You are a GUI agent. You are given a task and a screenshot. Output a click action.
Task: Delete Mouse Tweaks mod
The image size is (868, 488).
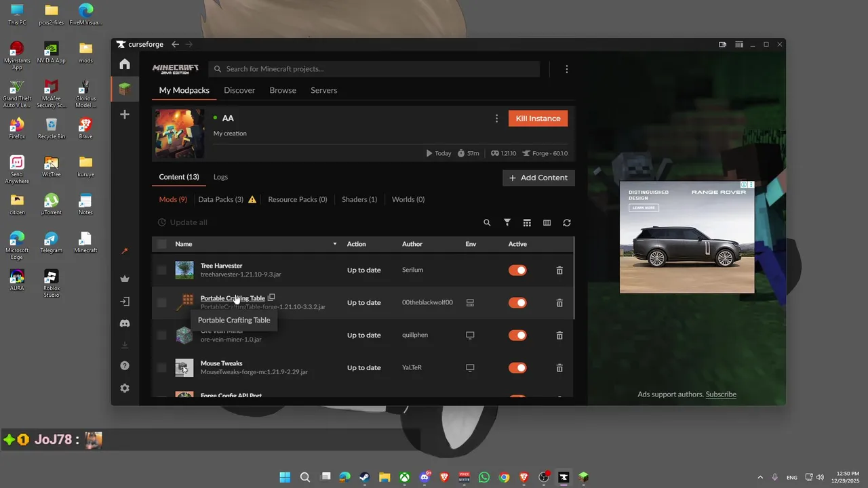(x=559, y=368)
